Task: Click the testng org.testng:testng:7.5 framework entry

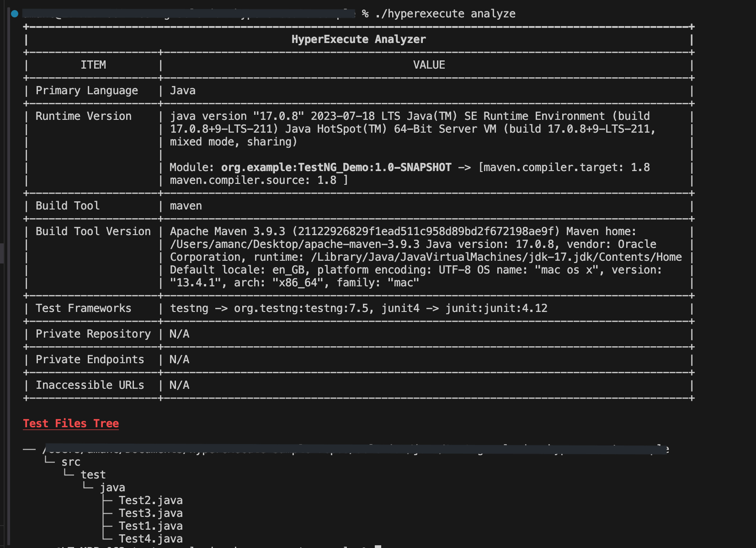Action: [x=269, y=308]
